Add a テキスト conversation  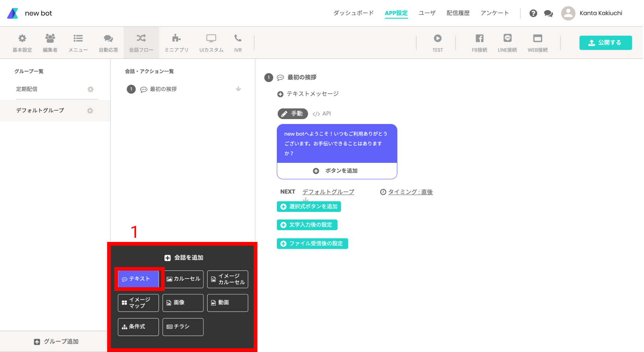(x=138, y=279)
